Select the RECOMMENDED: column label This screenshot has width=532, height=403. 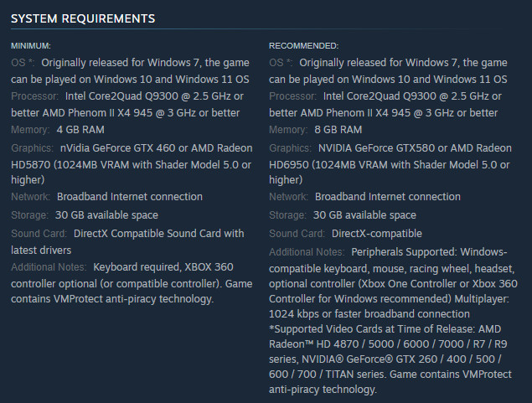[303, 46]
